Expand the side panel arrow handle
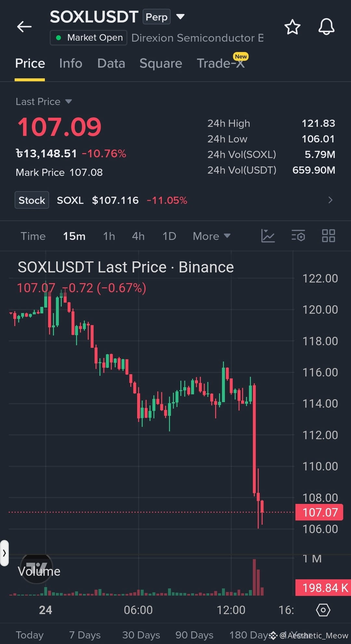 pos(4,553)
